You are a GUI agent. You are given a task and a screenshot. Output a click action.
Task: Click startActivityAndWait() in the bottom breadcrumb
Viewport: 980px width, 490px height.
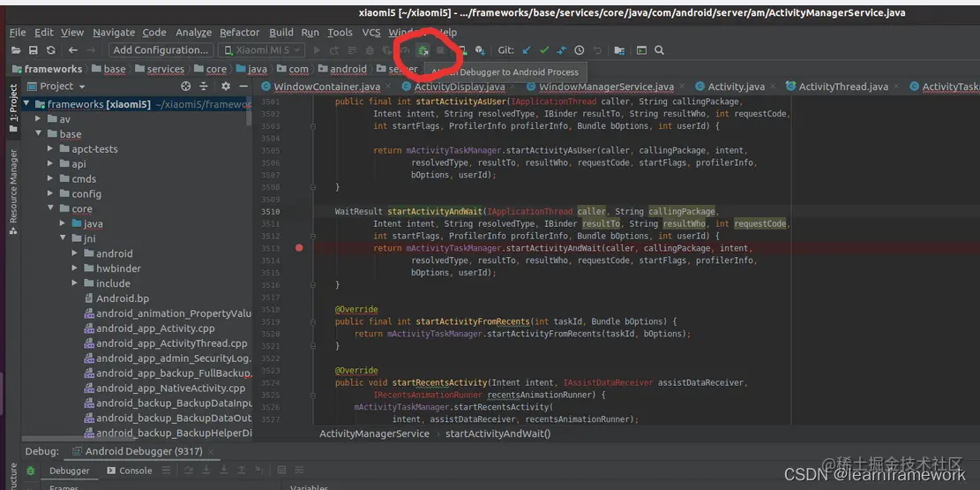tap(497, 433)
